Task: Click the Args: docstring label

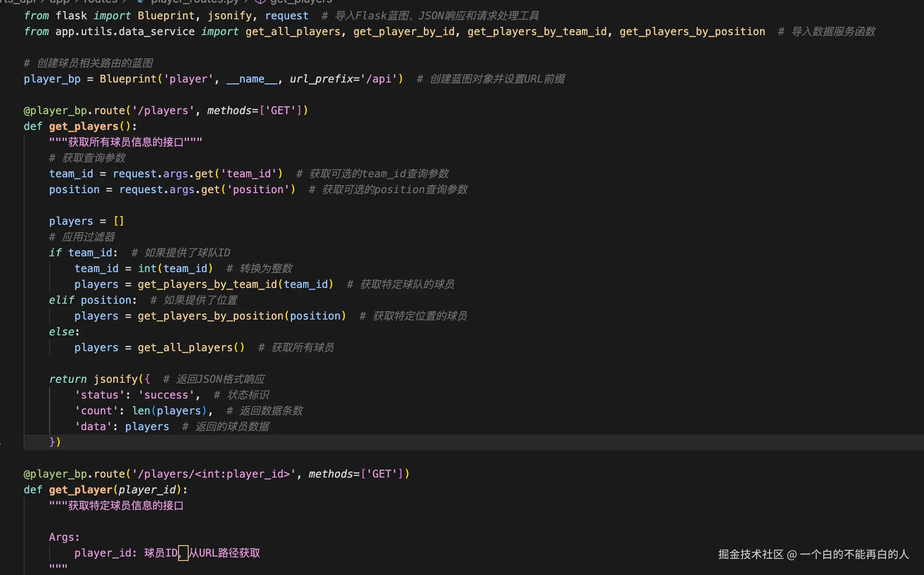Action: coord(64,537)
